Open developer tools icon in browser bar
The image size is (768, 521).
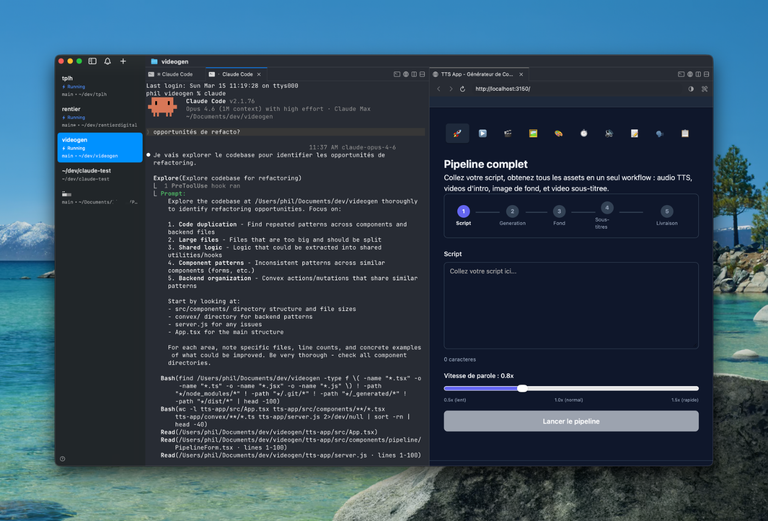pyautogui.click(x=704, y=89)
